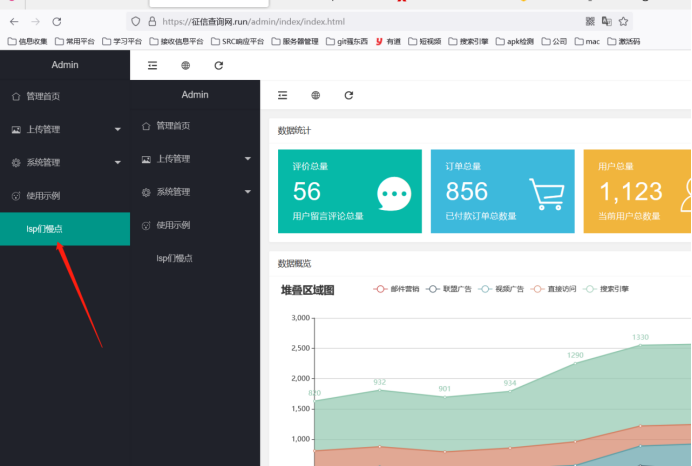The image size is (692, 466).
Task: Click the 订单总量 856 statistics card
Action: 503,191
